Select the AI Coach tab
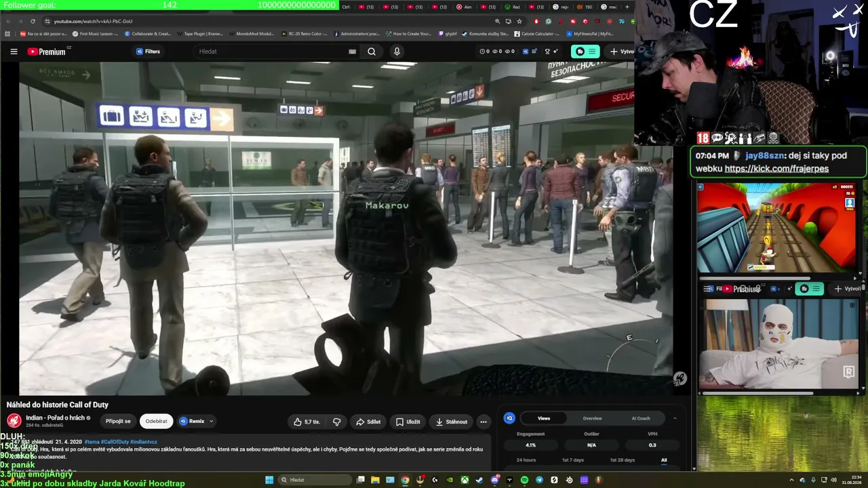868x488 pixels. click(x=641, y=418)
